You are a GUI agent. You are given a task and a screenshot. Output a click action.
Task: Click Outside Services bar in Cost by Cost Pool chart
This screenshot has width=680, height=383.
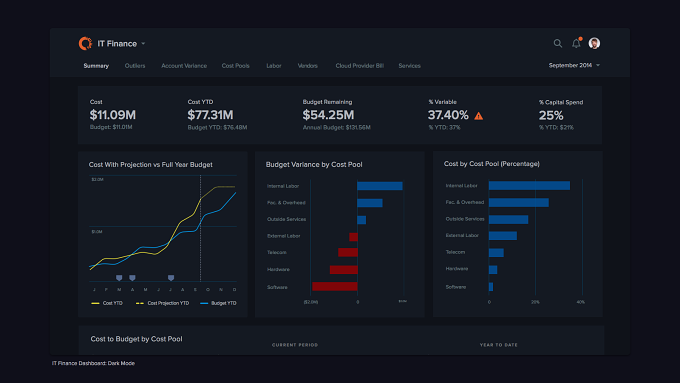[508, 219]
